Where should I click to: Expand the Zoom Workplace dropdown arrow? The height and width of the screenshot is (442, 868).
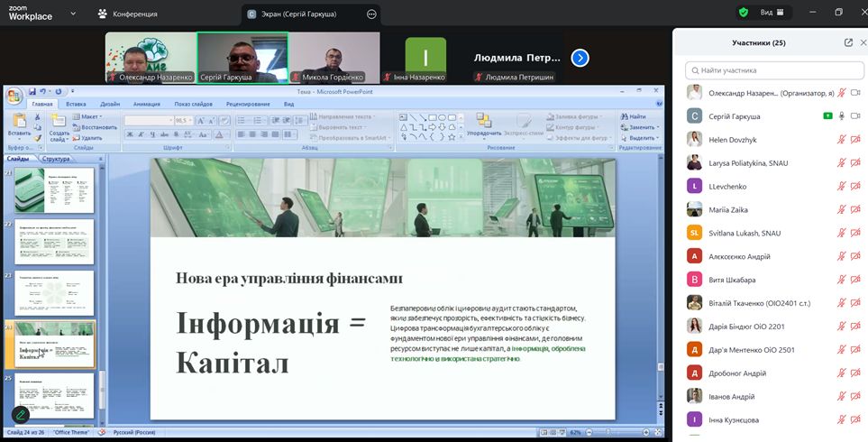pos(72,14)
